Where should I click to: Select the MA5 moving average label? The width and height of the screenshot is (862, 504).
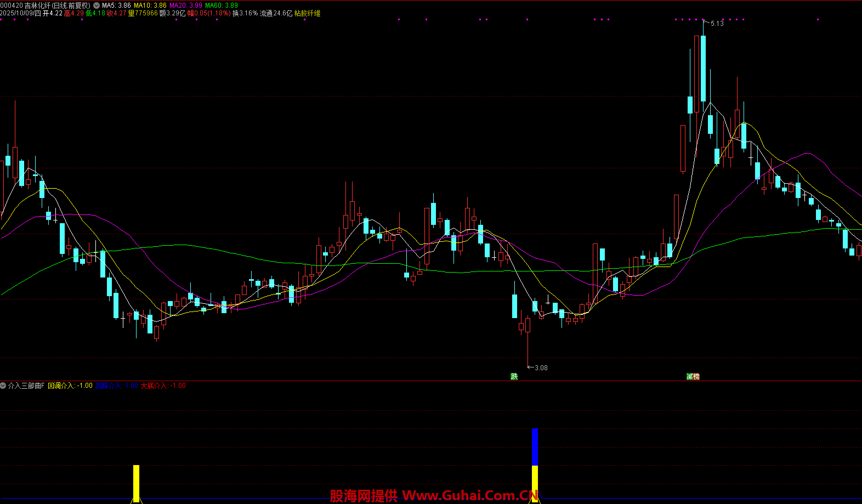tap(116, 5)
